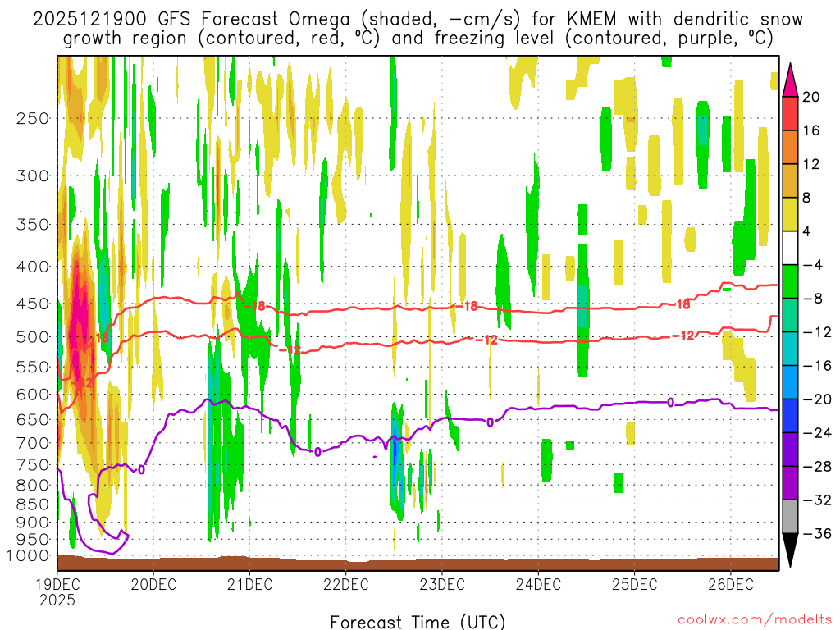Screen dimensions: 840x630
Task: Click the 450 pressure level label
Action: click(33, 304)
